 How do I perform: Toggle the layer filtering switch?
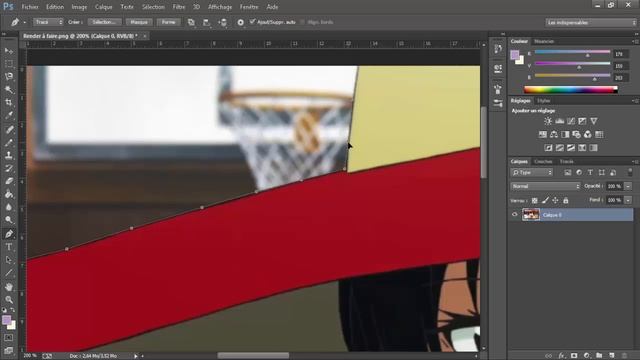tap(630, 172)
